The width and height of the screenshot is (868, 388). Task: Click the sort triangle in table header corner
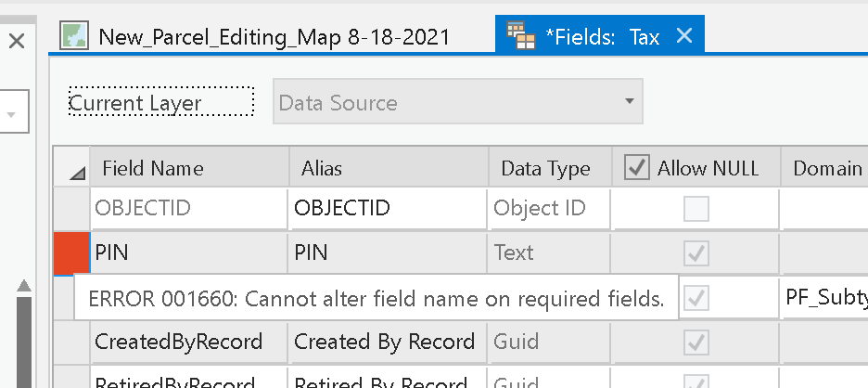[x=78, y=175]
